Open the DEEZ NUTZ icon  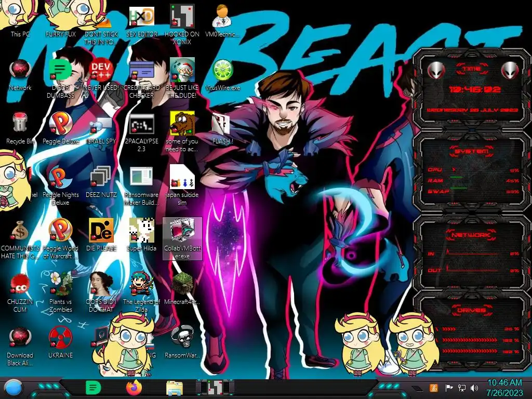(101, 182)
